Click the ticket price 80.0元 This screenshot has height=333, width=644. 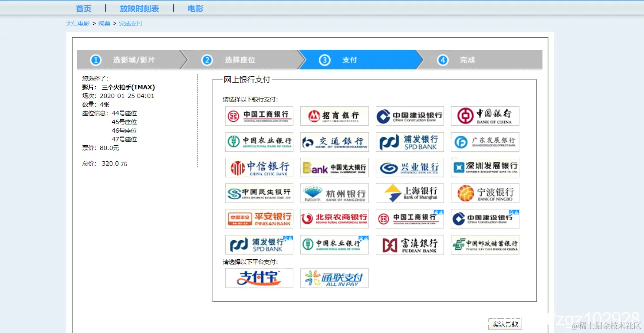click(x=109, y=148)
